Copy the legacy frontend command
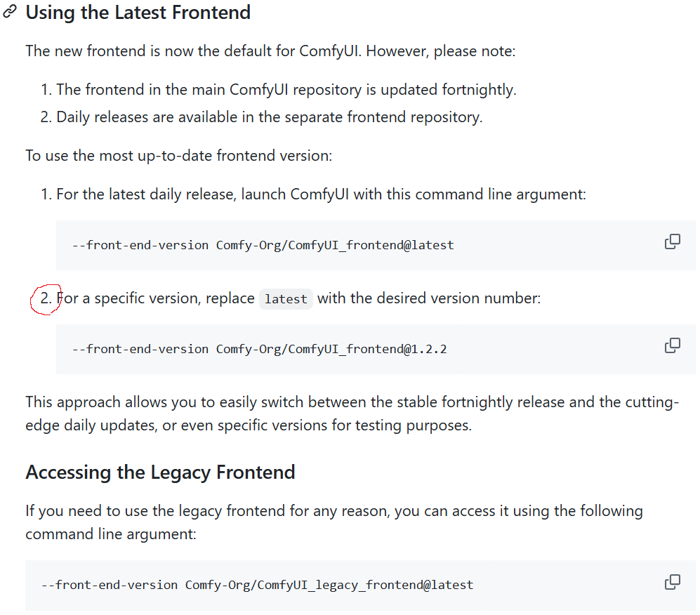 click(672, 582)
